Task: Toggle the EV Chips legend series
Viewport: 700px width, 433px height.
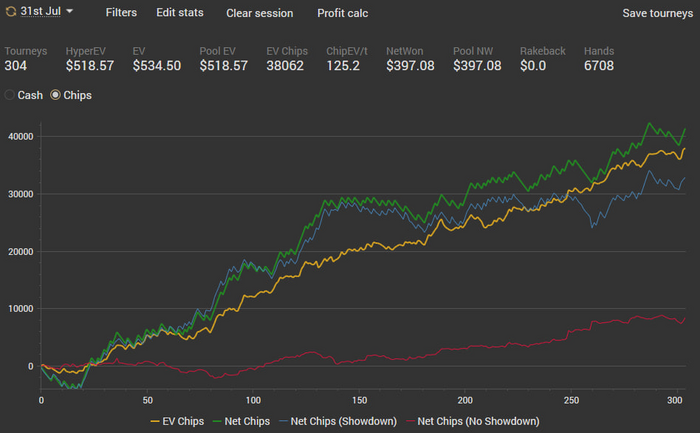Action: [177, 421]
